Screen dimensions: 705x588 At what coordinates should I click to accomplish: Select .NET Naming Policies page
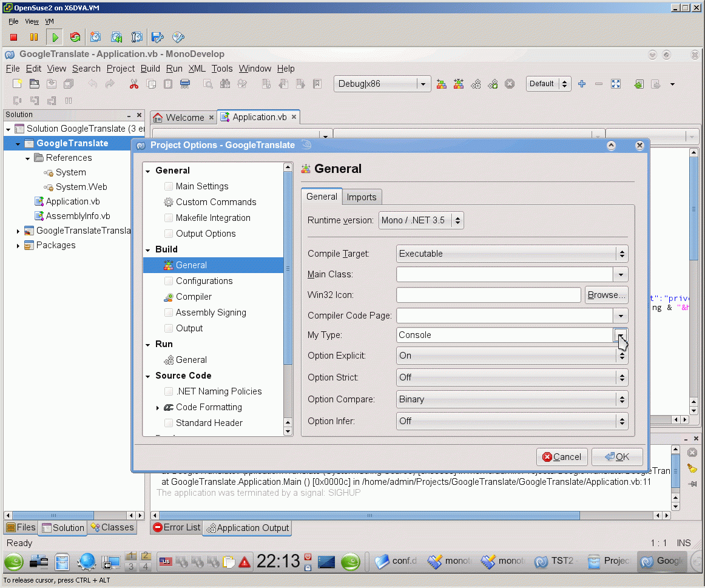click(218, 391)
